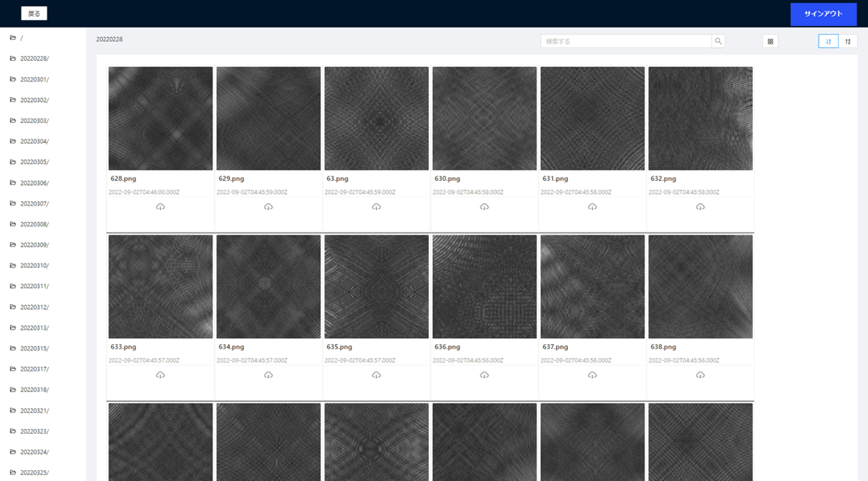This screenshot has width=868, height=481.
Task: Open the 629.png thumbnail image
Action: tap(269, 118)
